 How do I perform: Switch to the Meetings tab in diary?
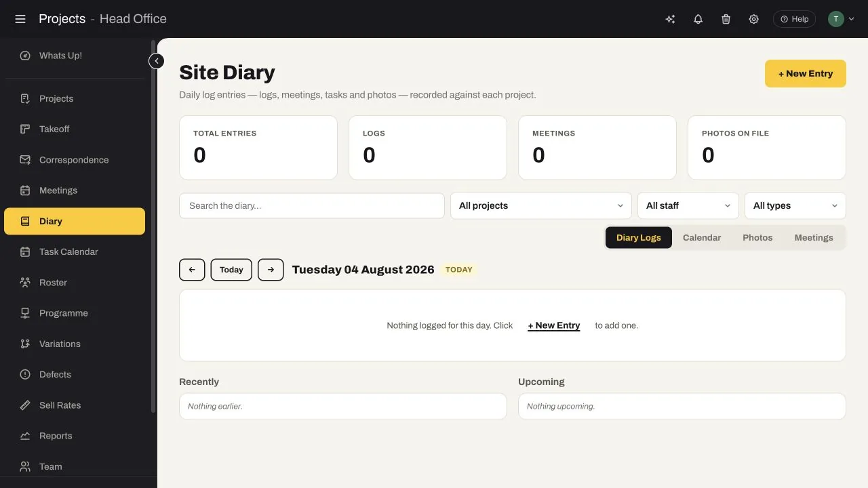[x=814, y=237]
